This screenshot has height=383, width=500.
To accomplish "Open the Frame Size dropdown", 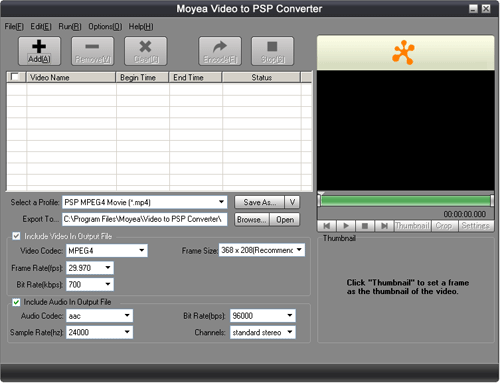I will pyautogui.click(x=299, y=250).
